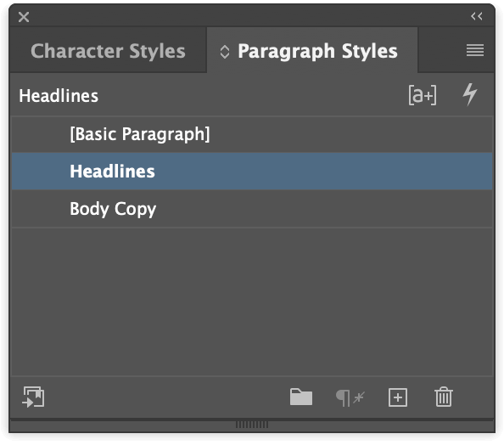Select the highlighted Headlines style row
The width and height of the screenshot is (504, 445).
tap(252, 172)
